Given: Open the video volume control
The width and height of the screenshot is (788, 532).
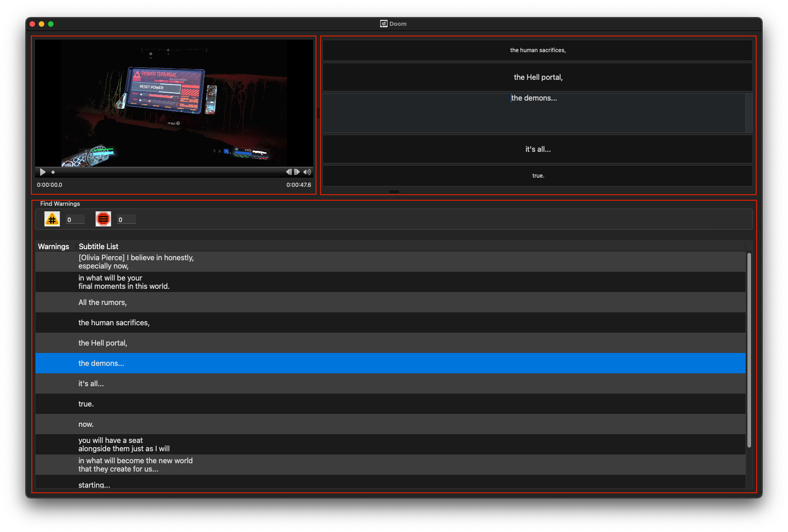Looking at the screenshot, I should click(307, 172).
